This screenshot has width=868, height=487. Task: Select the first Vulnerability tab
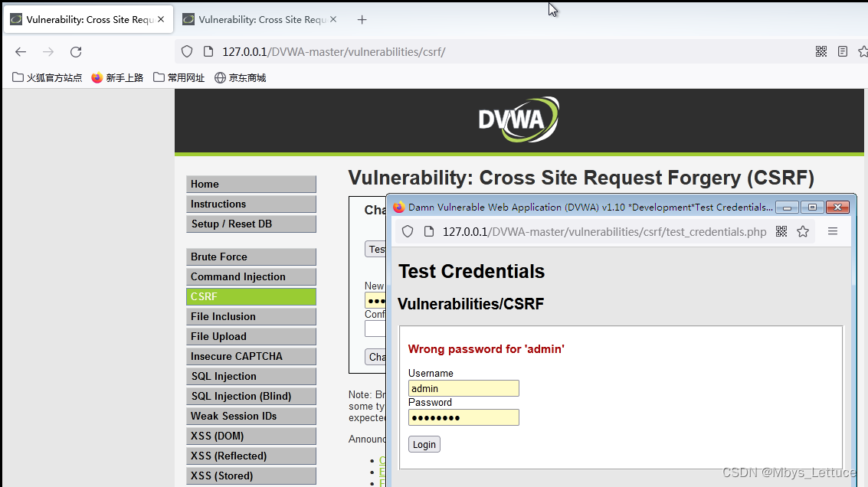point(89,19)
